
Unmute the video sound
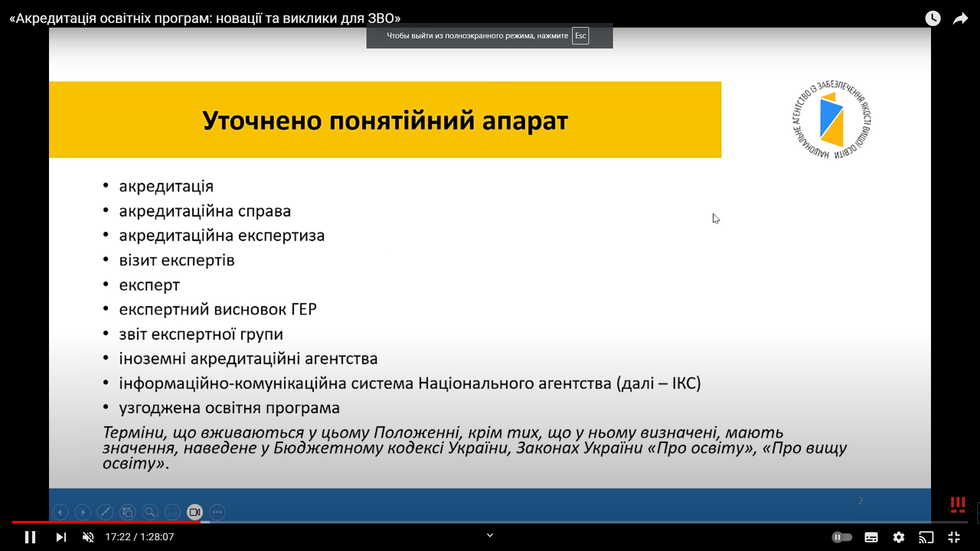(x=88, y=537)
